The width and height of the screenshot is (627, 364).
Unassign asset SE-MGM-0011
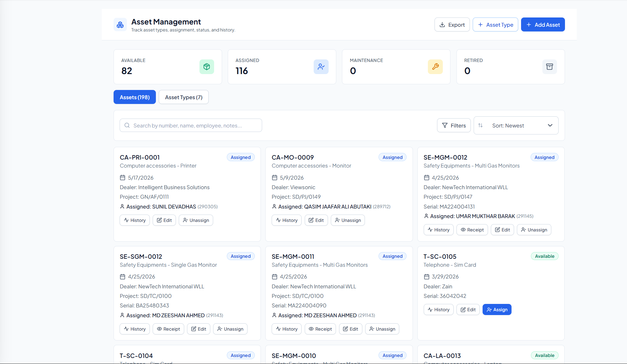[x=382, y=329]
